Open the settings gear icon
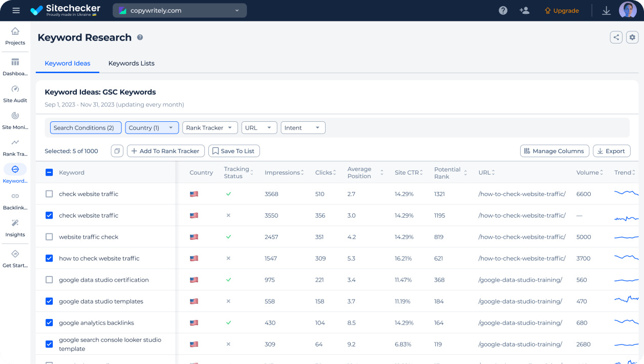 (632, 37)
